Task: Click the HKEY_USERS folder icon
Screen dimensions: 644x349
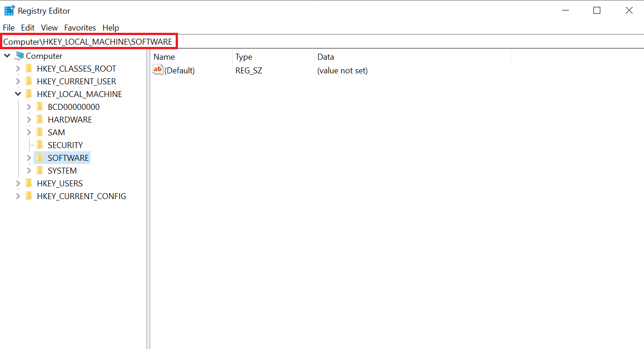Action: (x=29, y=184)
